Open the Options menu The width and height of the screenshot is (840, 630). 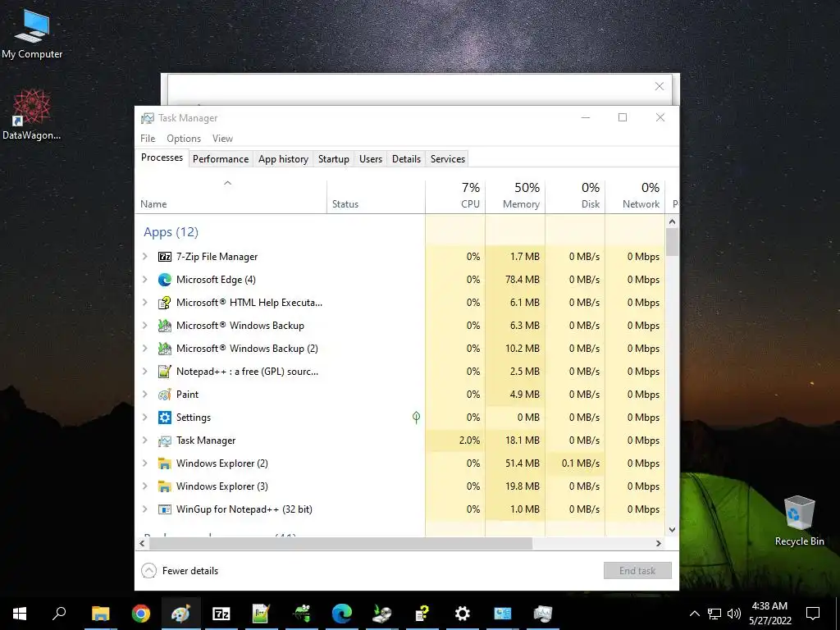184,139
